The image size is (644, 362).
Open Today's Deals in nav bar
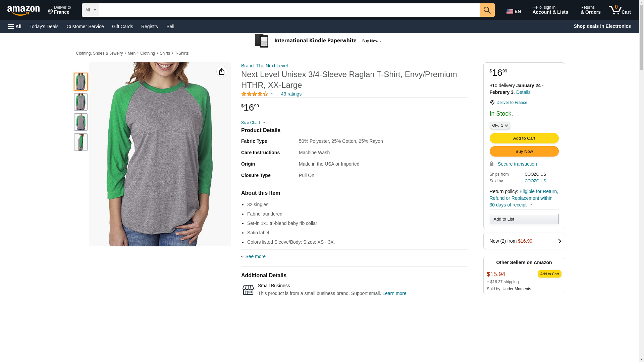coord(44,26)
